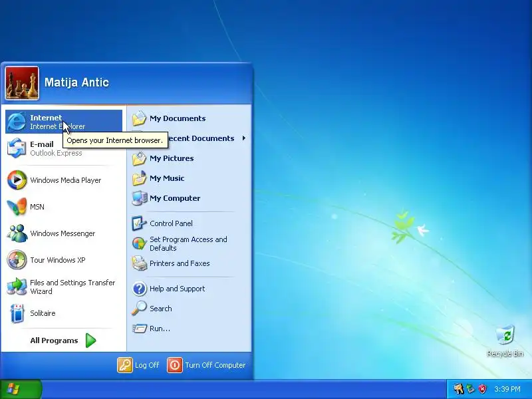The height and width of the screenshot is (399, 532).
Task: Click the My Pictures label
Action: click(x=172, y=158)
